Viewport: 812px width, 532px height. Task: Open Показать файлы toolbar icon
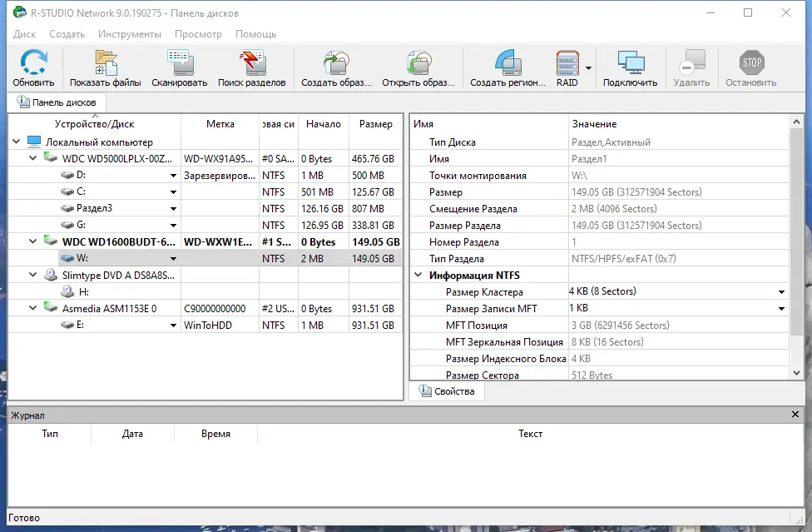pyautogui.click(x=106, y=62)
